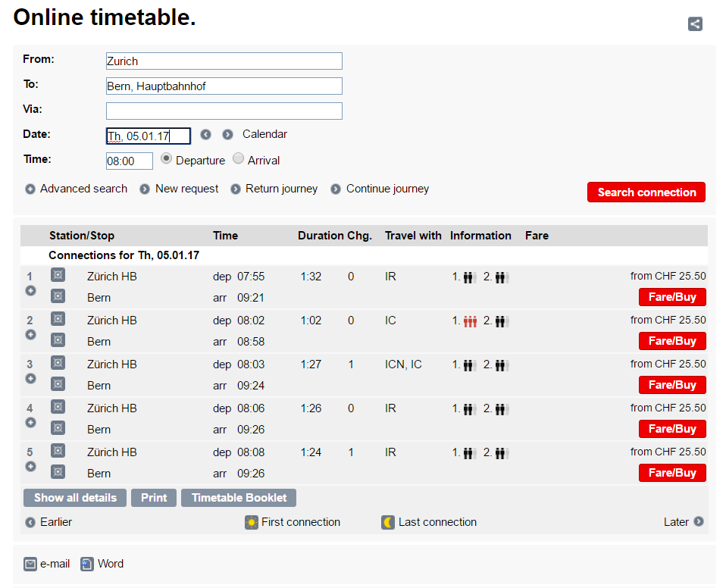Click duration 1:32 in connection 1
Screen dimensions: 726x588
pyautogui.click(x=311, y=277)
